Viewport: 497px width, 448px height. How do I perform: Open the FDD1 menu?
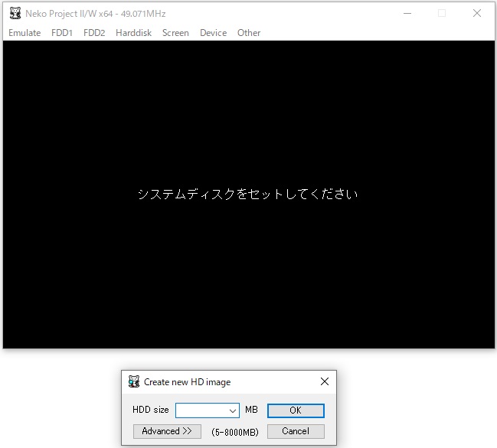[62, 33]
